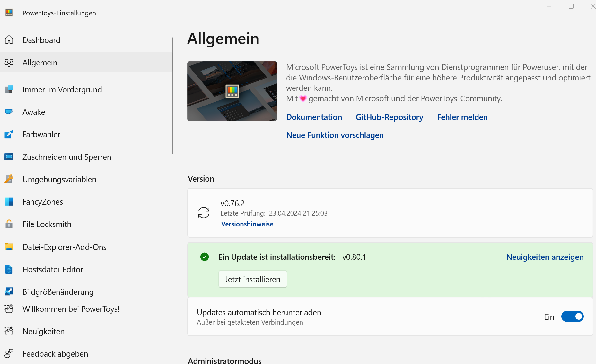
Task: Open the Dokumentation link
Action: pyautogui.click(x=314, y=117)
